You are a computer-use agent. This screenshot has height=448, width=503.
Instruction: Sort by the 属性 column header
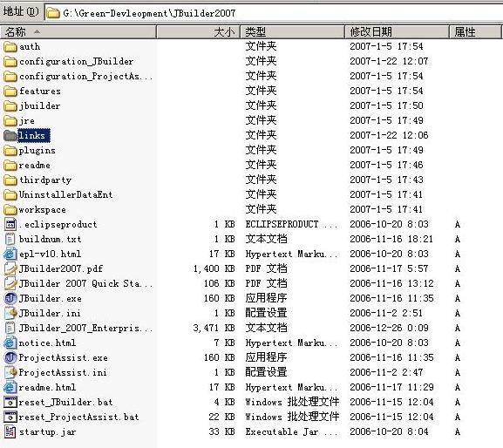pos(475,32)
